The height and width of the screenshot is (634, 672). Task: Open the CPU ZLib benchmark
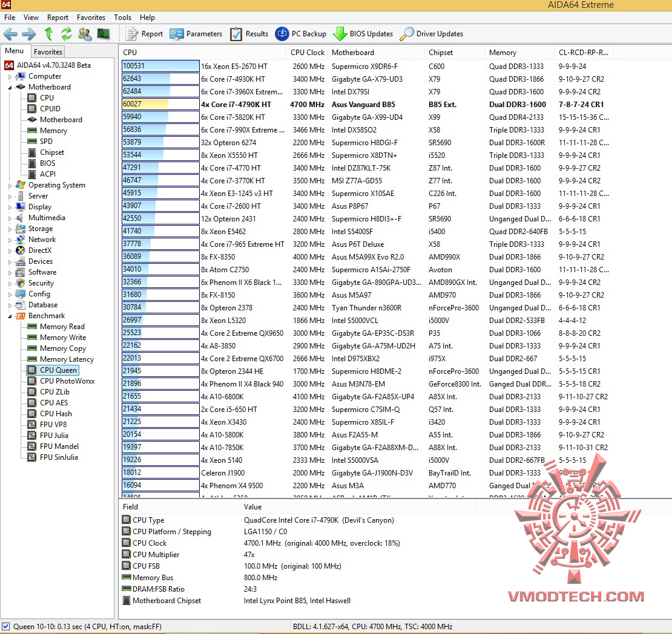click(49, 391)
